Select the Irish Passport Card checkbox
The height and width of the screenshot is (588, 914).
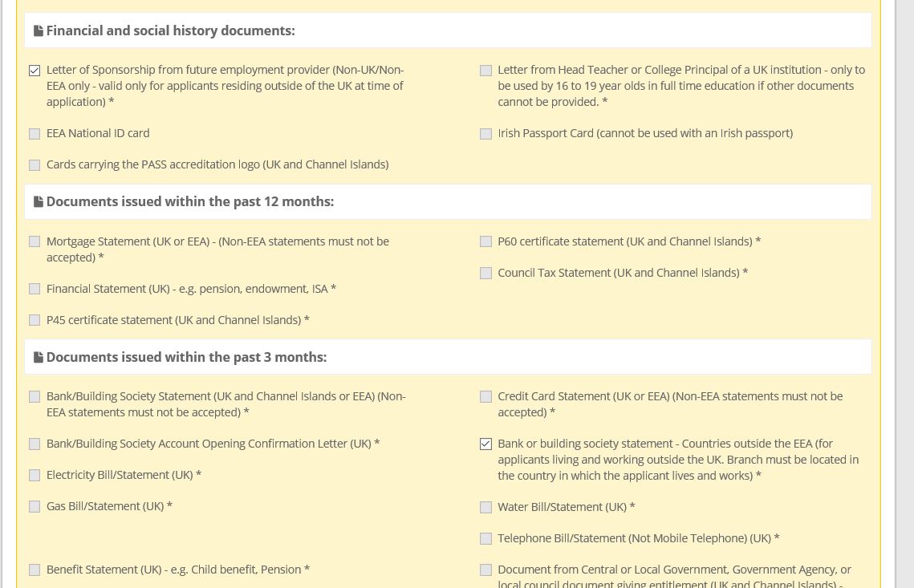pos(485,134)
